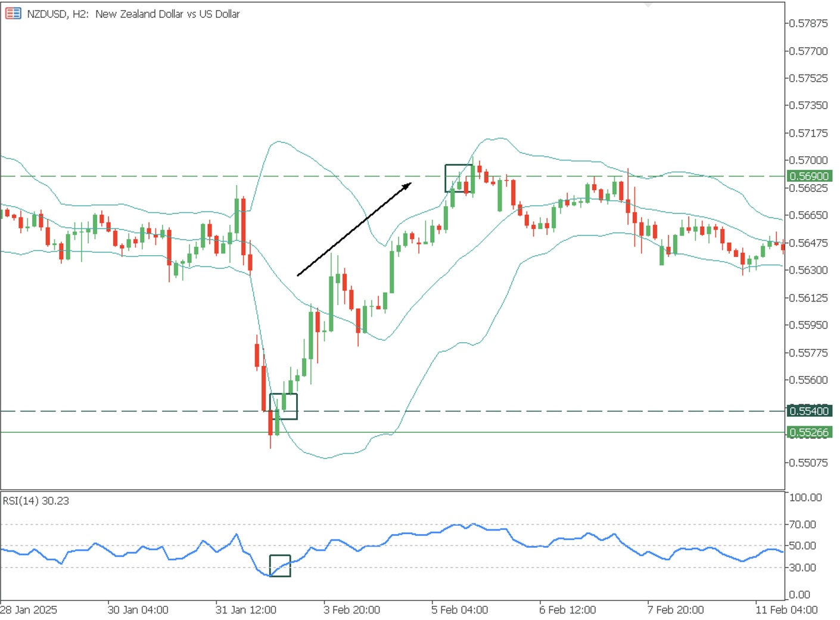Click the 7 Feb 20:00 time label
The image size is (840, 620).
pyautogui.click(x=676, y=610)
